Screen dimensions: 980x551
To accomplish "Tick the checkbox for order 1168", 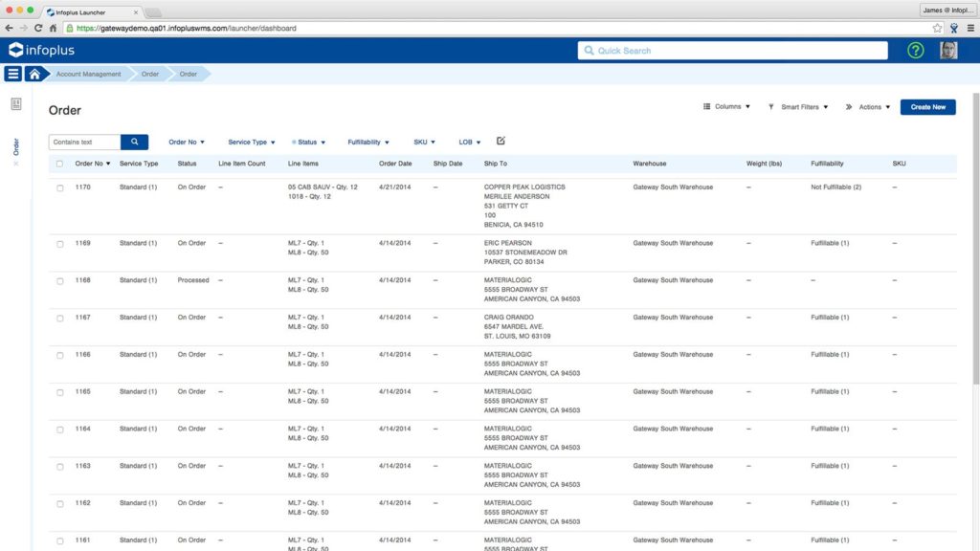I will coord(59,281).
